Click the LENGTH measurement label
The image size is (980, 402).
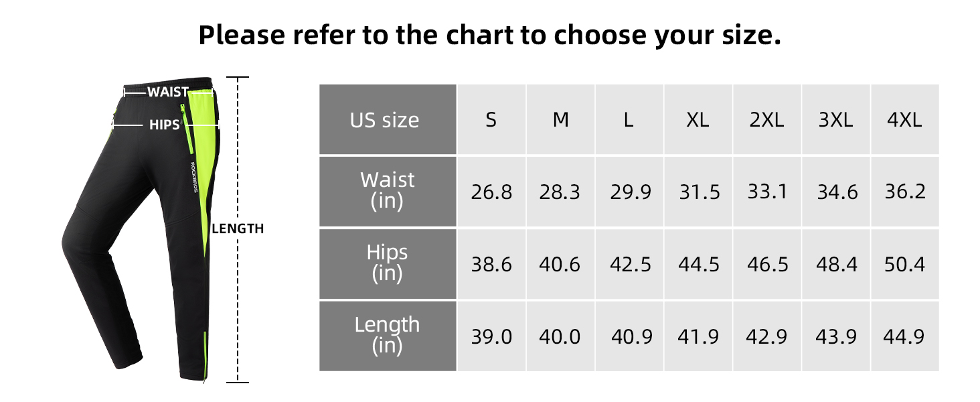[238, 228]
